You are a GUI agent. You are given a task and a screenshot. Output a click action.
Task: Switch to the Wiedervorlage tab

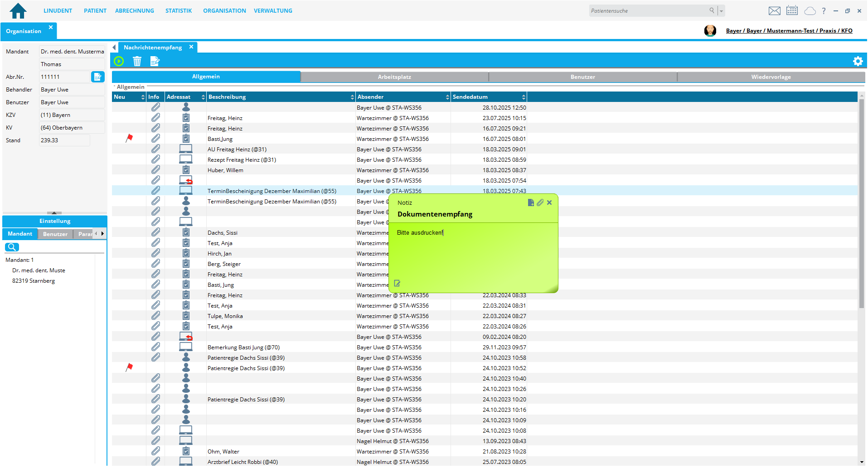point(771,77)
